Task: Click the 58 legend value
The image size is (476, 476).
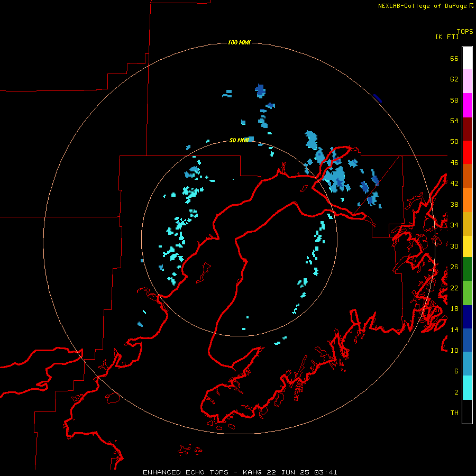Action: [x=454, y=100]
